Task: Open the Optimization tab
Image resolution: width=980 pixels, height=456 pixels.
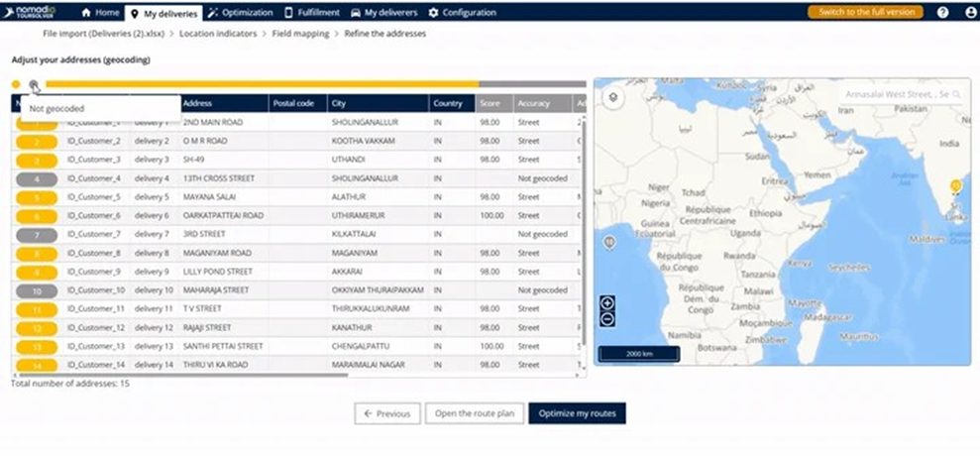Action: (x=241, y=13)
